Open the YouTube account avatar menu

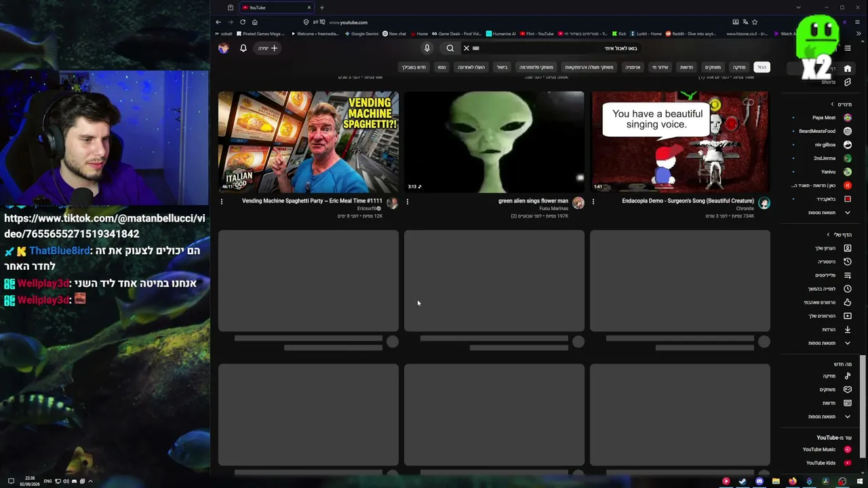coord(224,48)
